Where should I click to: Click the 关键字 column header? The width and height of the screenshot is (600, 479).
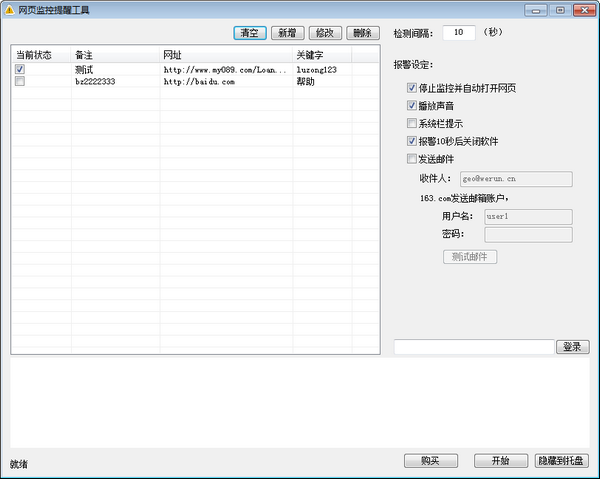[x=322, y=54]
